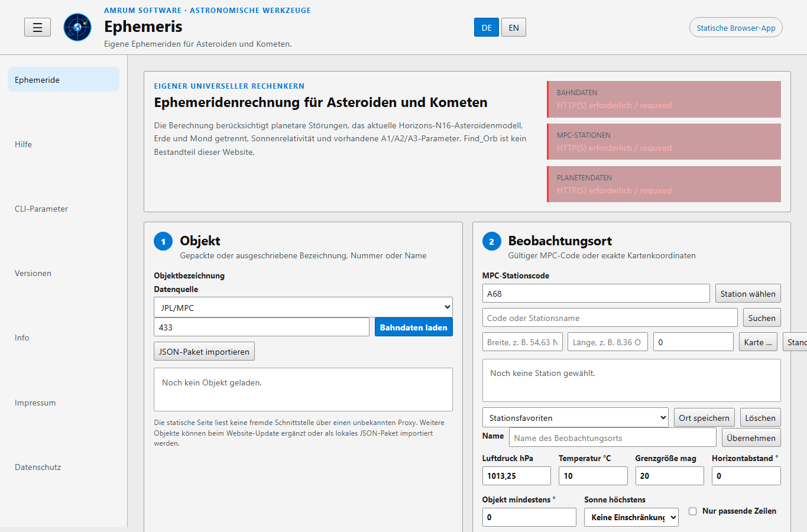Click the 'Karte ...' button
Image resolution: width=807 pixels, height=532 pixels.
(758, 342)
